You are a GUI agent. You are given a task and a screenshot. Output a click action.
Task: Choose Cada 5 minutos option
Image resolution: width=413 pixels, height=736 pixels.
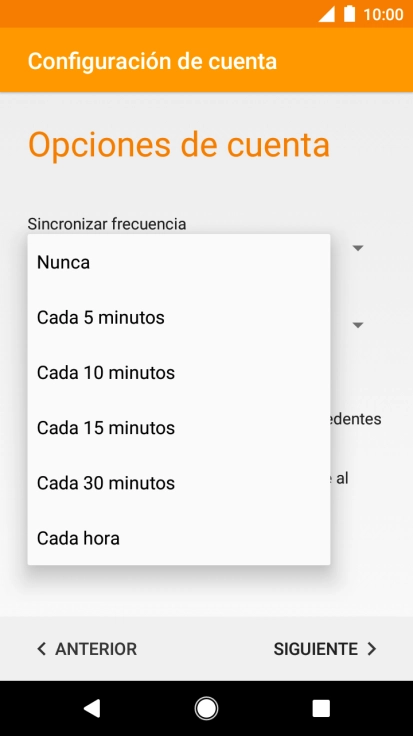(179, 318)
